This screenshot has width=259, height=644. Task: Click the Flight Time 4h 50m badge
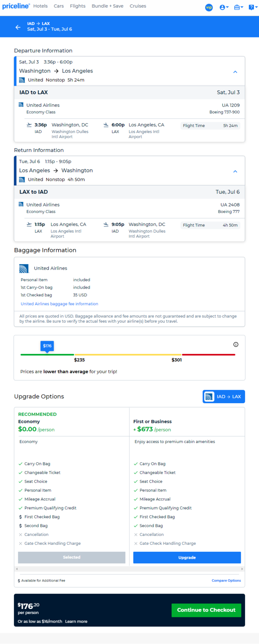(x=210, y=225)
